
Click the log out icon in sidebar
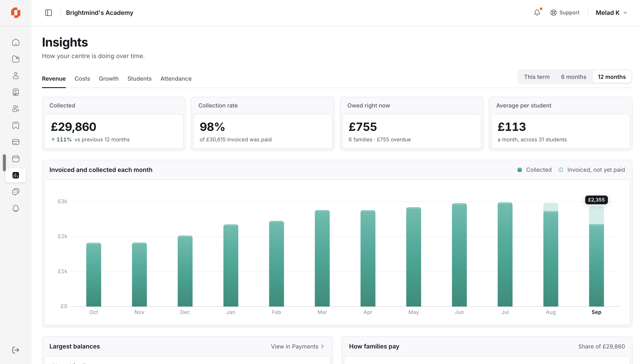click(16, 350)
